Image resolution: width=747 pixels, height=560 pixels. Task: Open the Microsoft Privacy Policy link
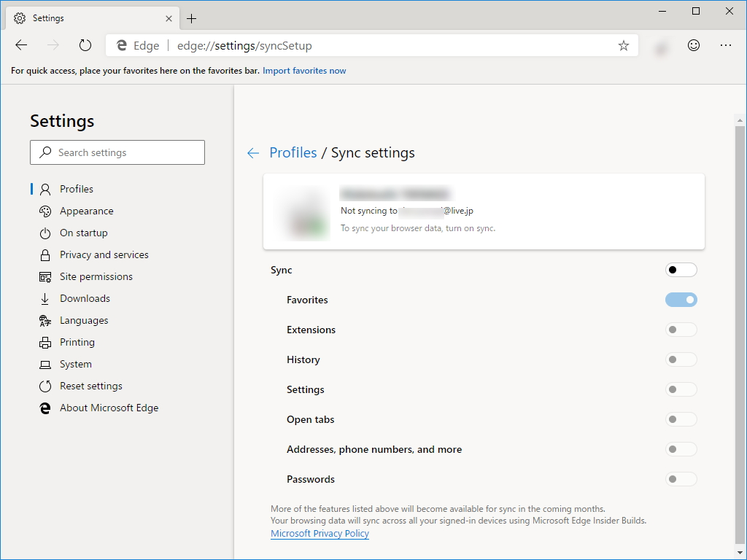pyautogui.click(x=320, y=533)
